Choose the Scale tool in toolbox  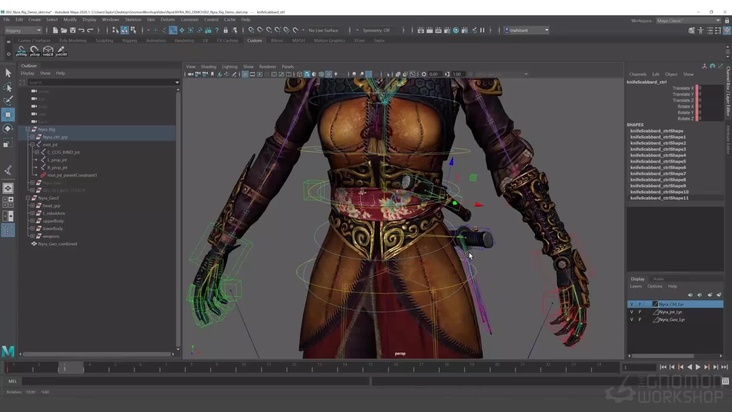(x=8, y=143)
